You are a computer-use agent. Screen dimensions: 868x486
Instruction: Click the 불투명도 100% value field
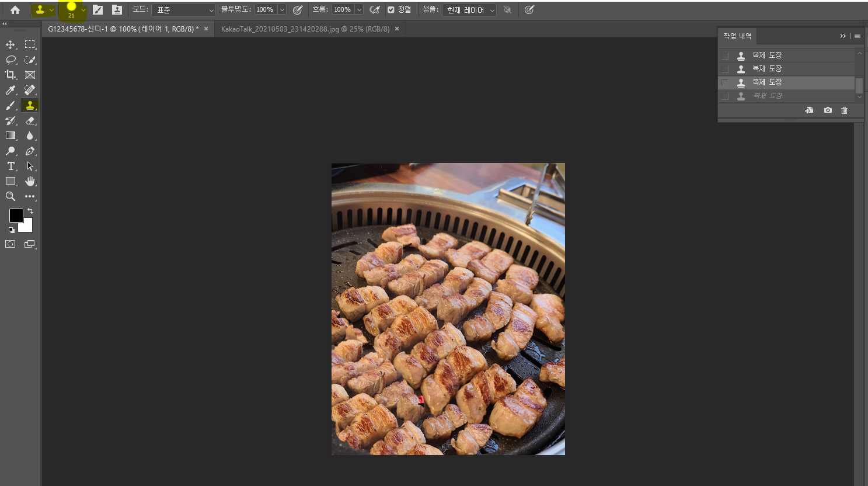coord(266,10)
